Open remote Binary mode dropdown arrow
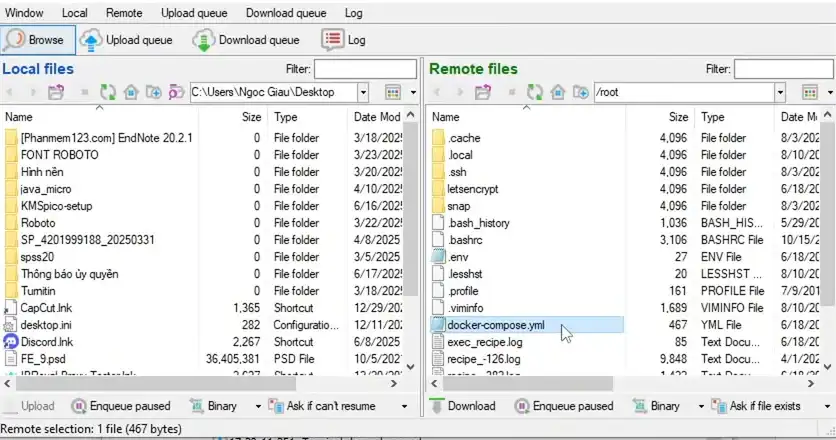Screen dimensions: 836x440 point(701,406)
